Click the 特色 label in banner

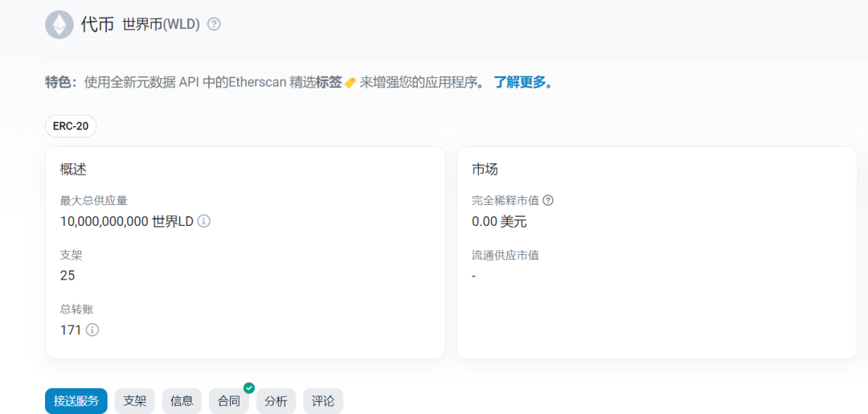pos(59,83)
